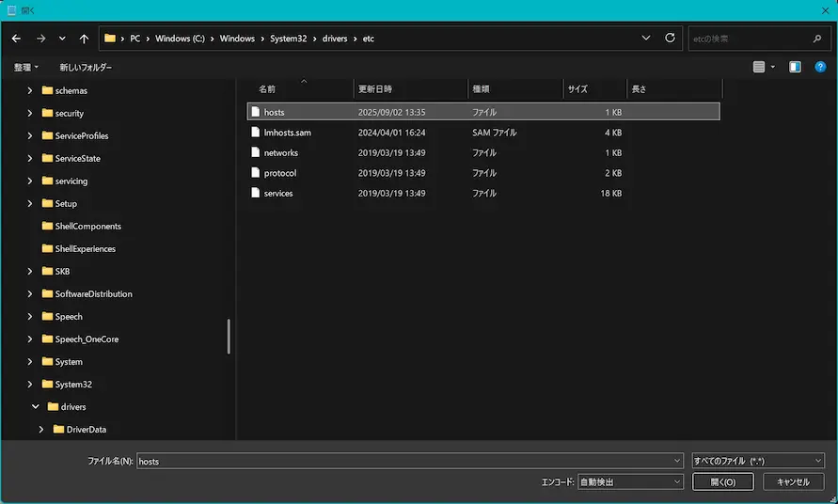This screenshot has width=838, height=504.
Task: Select the lmhosts.sam file icon
Action: (254, 133)
